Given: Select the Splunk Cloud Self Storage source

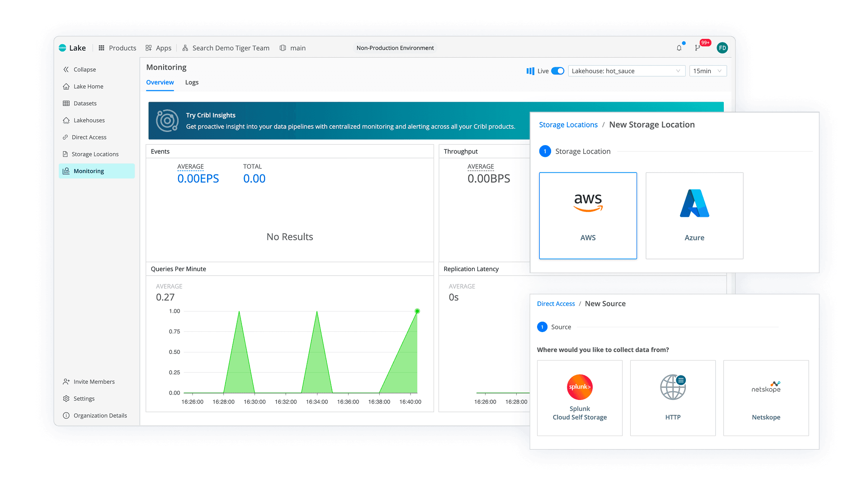Looking at the screenshot, I should (x=580, y=398).
